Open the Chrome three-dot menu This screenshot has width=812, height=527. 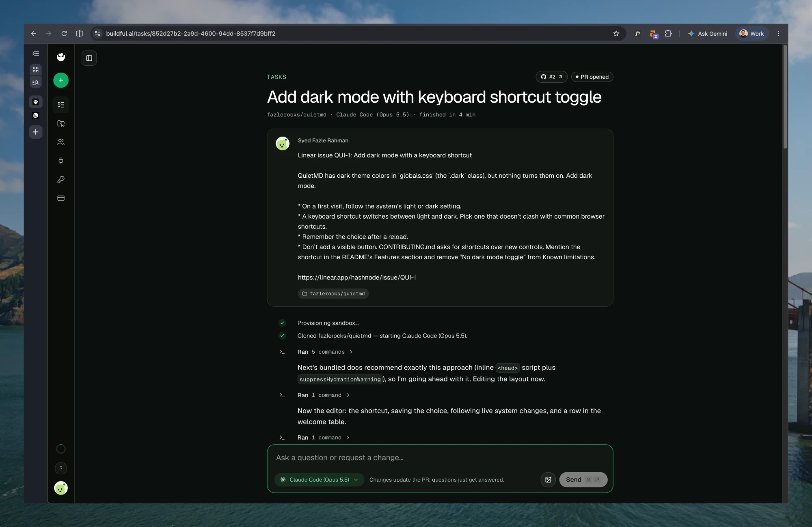tap(778, 34)
